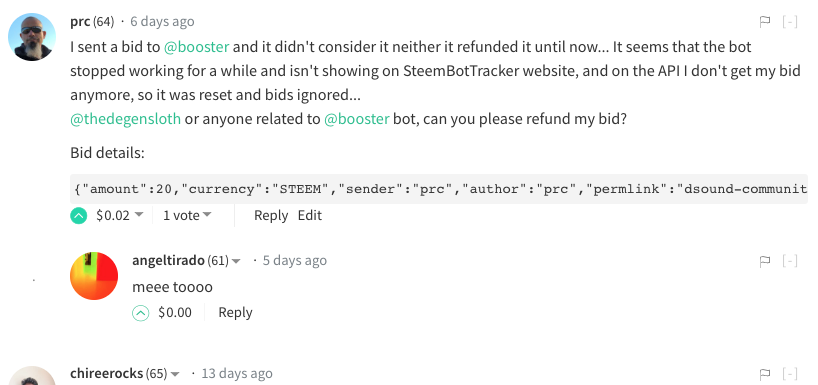Upvote prc's comment with the green arrow
Screen dimensions: 818x385
point(78,215)
